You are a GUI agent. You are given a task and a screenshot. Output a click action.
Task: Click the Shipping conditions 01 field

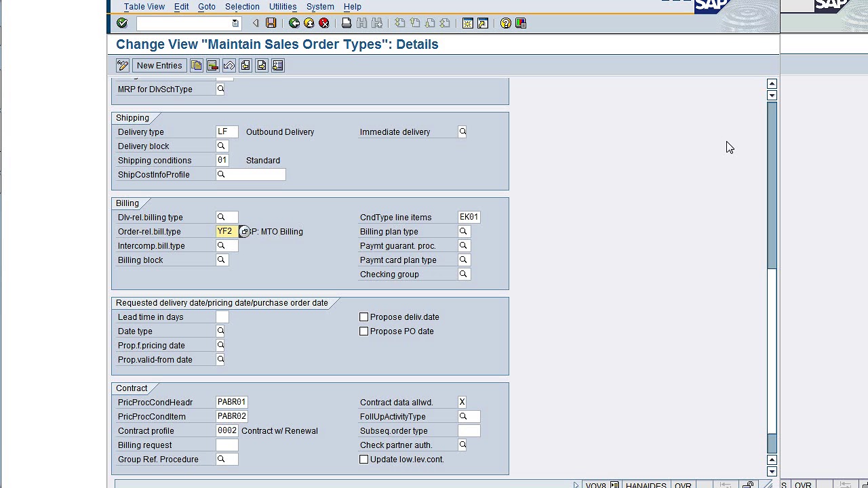(222, 160)
